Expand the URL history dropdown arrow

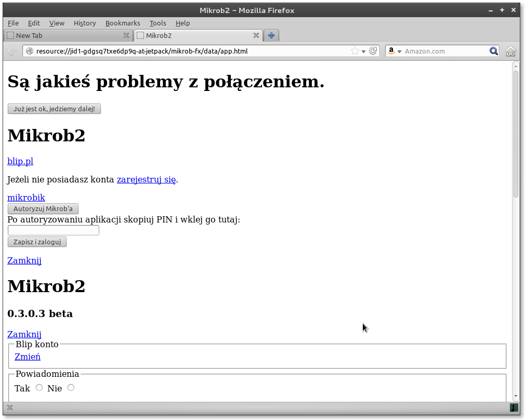[x=364, y=51]
